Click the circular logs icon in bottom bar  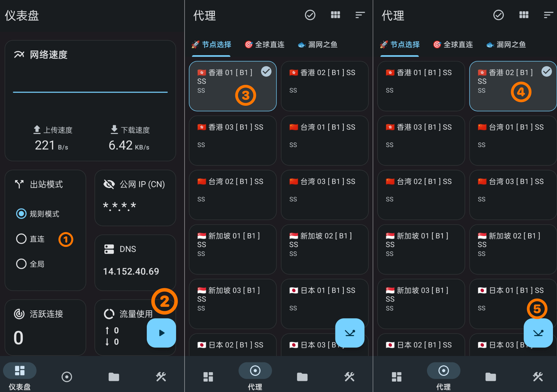coord(67,377)
